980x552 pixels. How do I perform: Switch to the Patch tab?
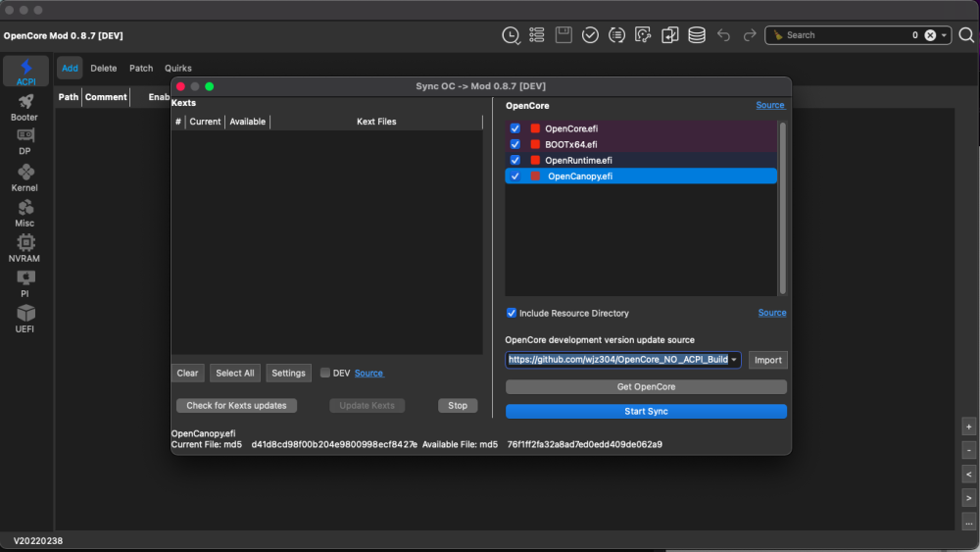141,68
